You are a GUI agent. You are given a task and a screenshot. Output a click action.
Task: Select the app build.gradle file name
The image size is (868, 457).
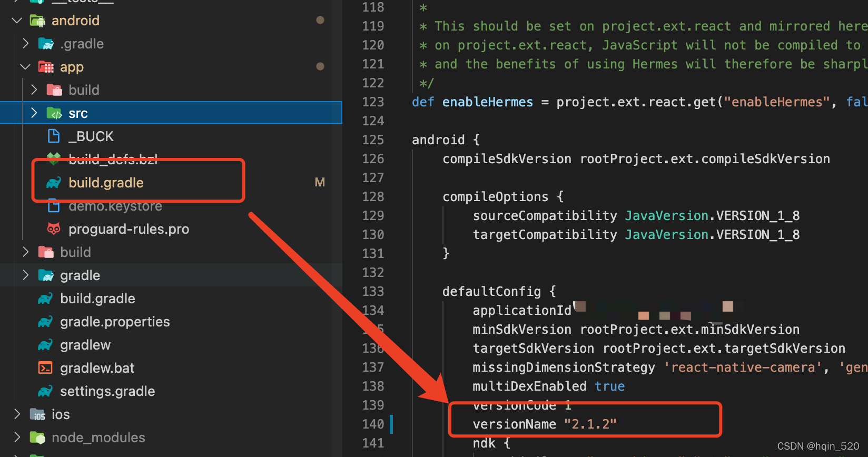(106, 183)
